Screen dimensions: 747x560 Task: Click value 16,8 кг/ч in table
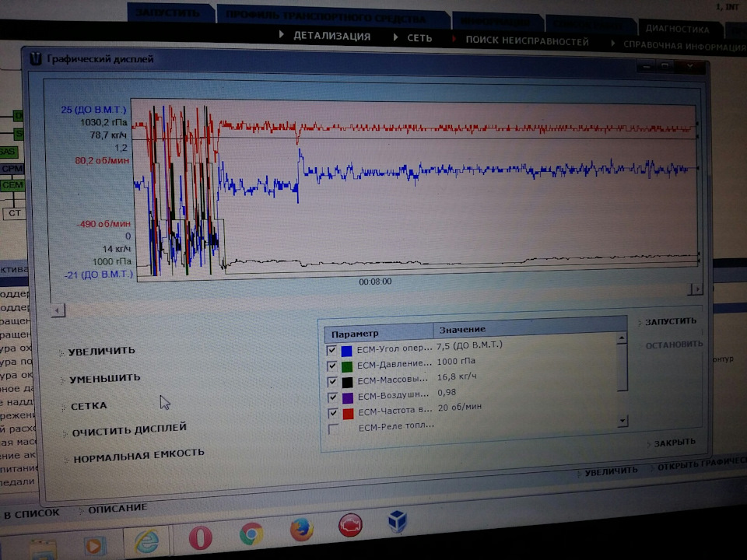pyautogui.click(x=457, y=376)
